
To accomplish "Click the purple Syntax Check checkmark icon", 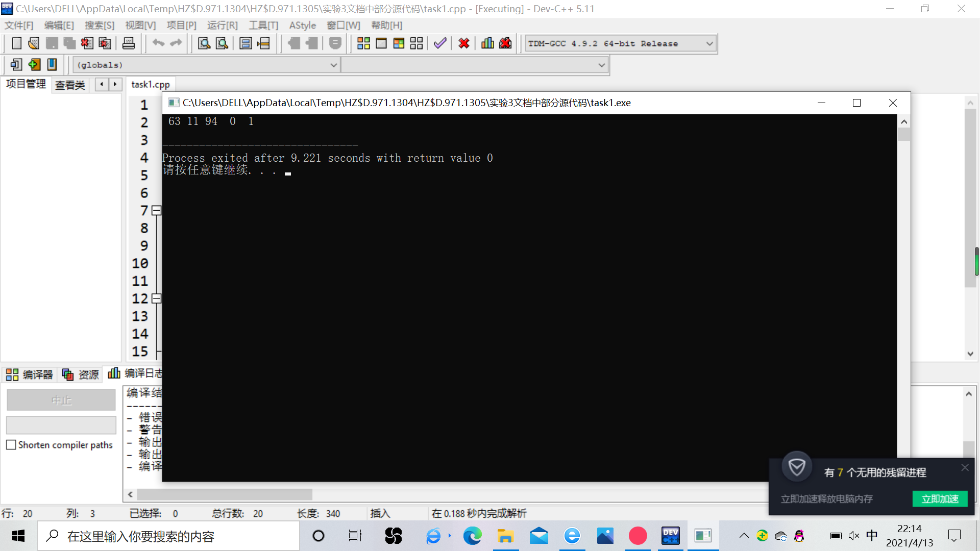I will click(440, 43).
